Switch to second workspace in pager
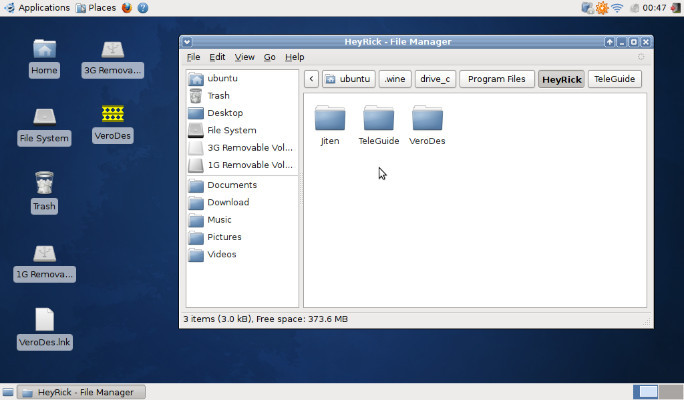 click(670, 392)
